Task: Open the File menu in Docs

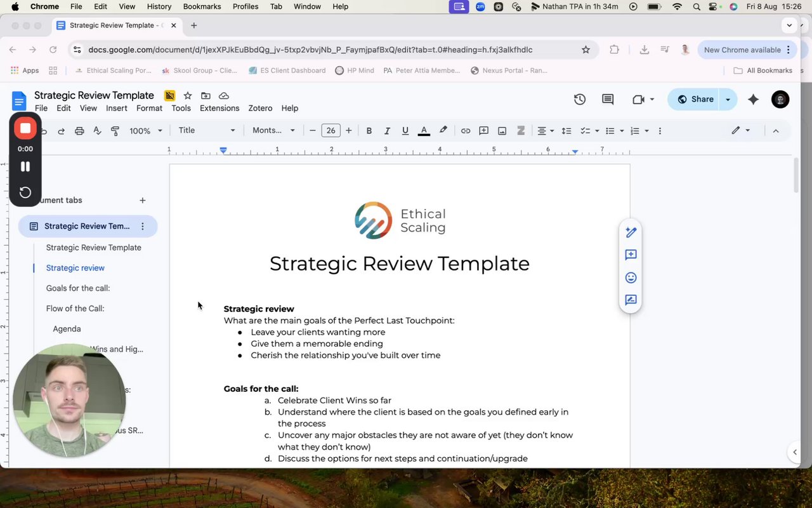Action: point(41,108)
